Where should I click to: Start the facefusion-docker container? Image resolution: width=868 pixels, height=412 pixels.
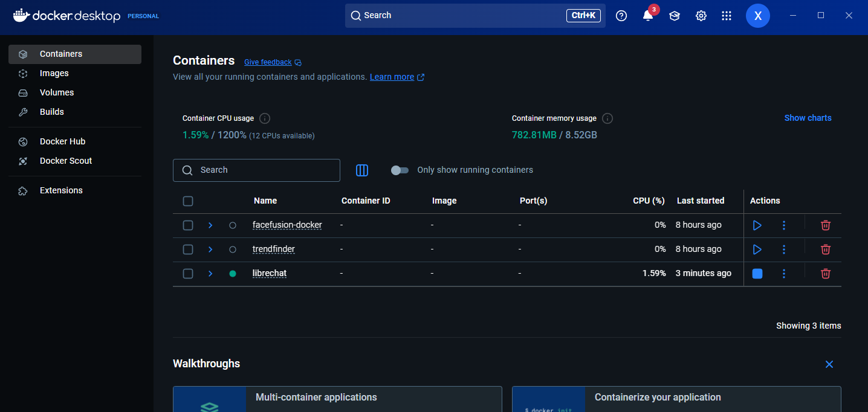[x=757, y=225]
